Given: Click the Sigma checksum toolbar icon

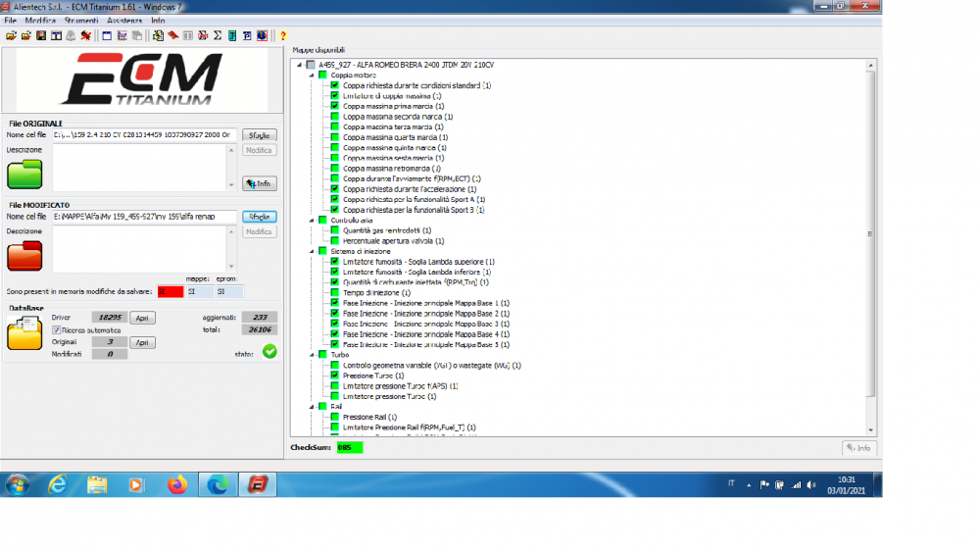Looking at the screenshot, I should tap(218, 35).
